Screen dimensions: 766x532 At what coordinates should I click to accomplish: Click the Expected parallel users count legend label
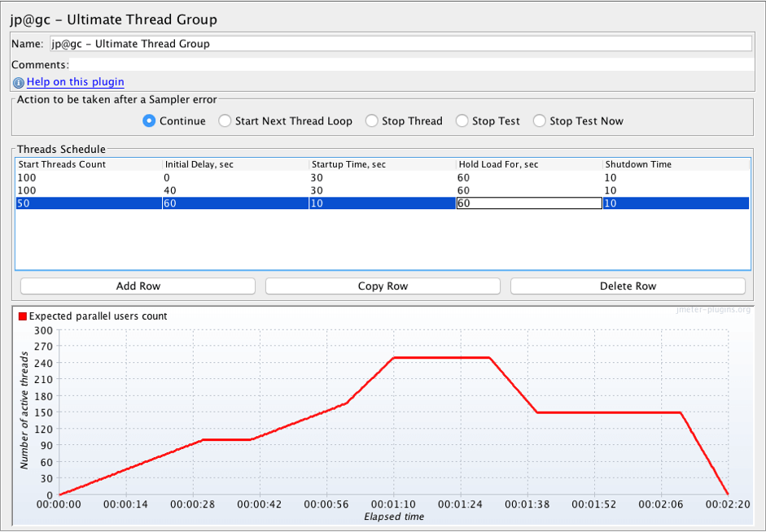pos(98,316)
